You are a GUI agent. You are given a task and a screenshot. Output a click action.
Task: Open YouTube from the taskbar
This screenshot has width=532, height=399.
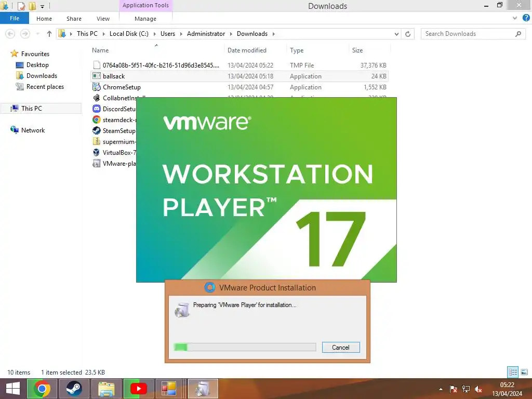138,389
